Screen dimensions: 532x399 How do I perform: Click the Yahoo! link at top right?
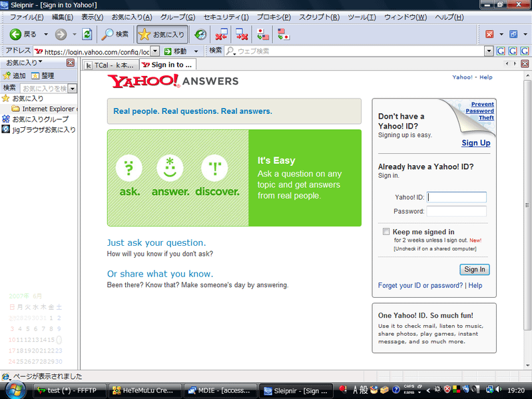pos(462,77)
